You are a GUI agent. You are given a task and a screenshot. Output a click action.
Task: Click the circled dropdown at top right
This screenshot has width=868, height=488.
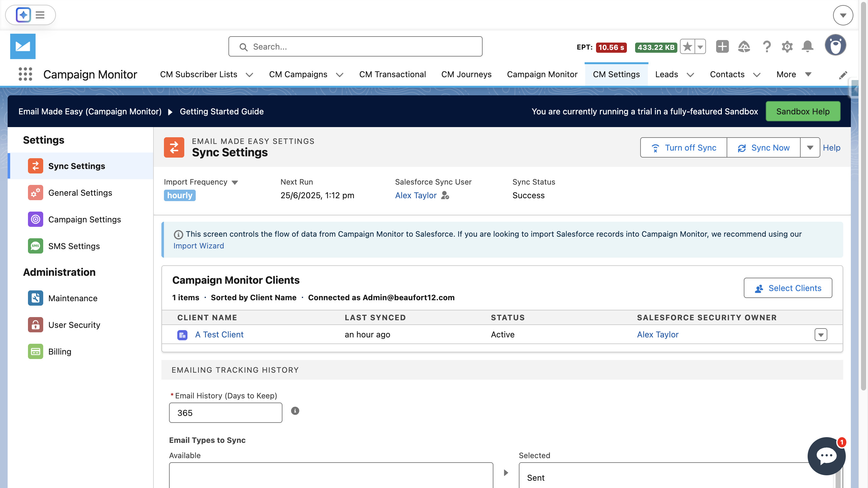843,15
